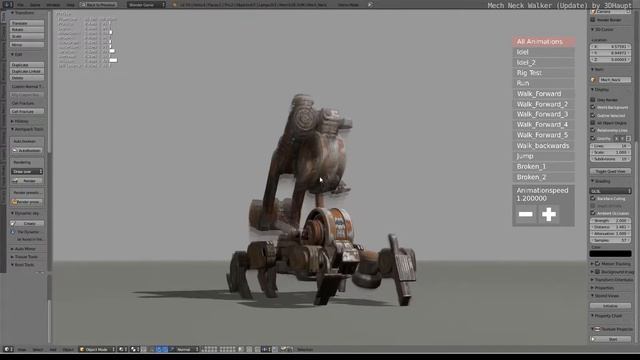Click the Duplicate Linked button
Viewport: 640px width, 360px height.
pos(27,71)
